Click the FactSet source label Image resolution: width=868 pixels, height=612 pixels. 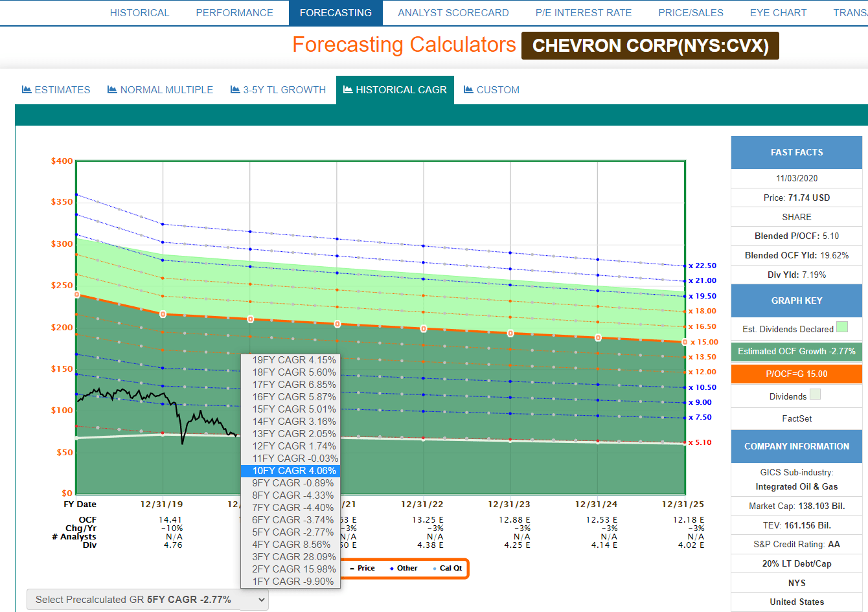pos(797,418)
